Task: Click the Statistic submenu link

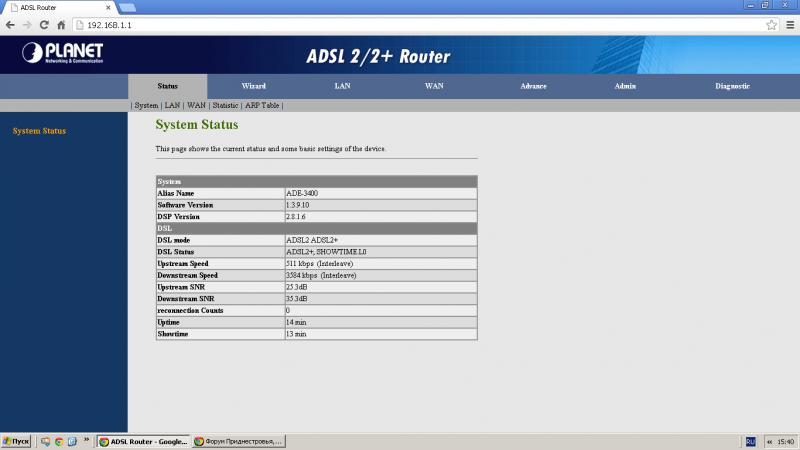Action: [x=225, y=105]
